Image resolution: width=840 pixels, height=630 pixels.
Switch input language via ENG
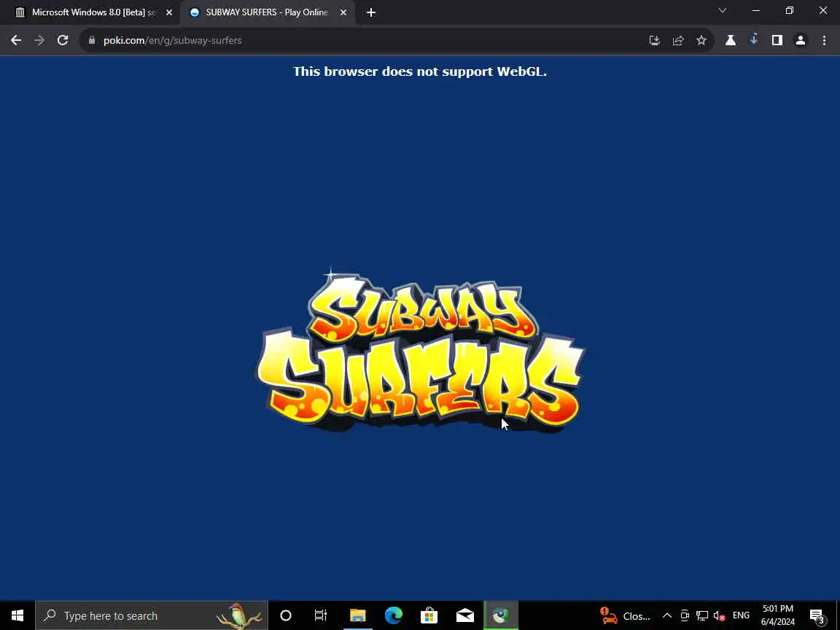point(741,615)
